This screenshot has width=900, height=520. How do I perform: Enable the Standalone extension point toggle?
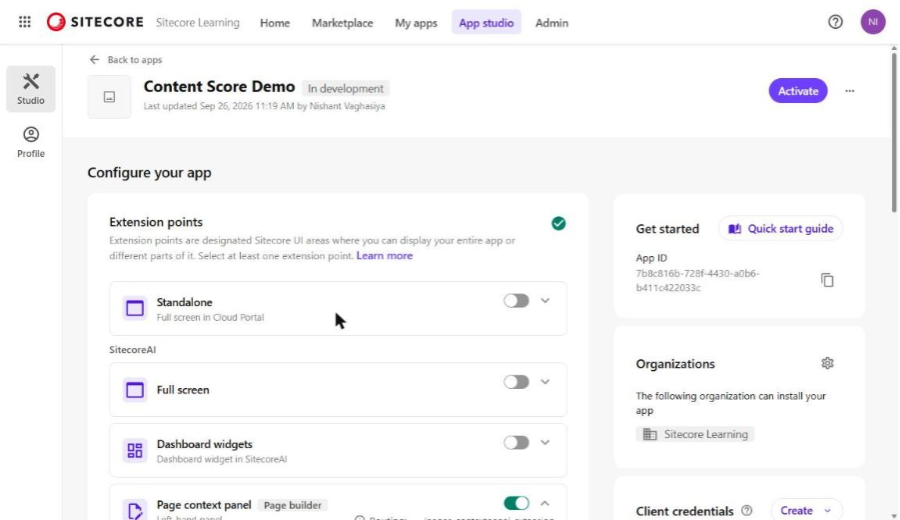coord(516,301)
